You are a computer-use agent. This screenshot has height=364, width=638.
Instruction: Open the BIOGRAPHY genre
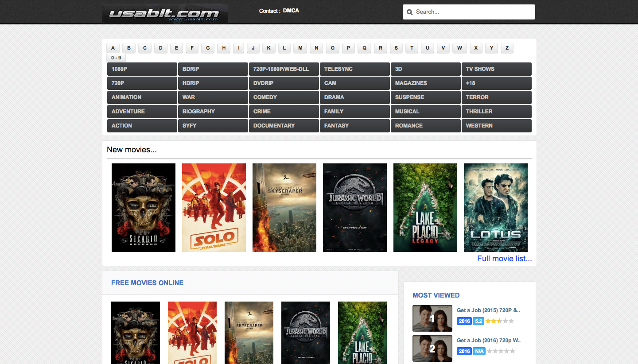[213, 112]
